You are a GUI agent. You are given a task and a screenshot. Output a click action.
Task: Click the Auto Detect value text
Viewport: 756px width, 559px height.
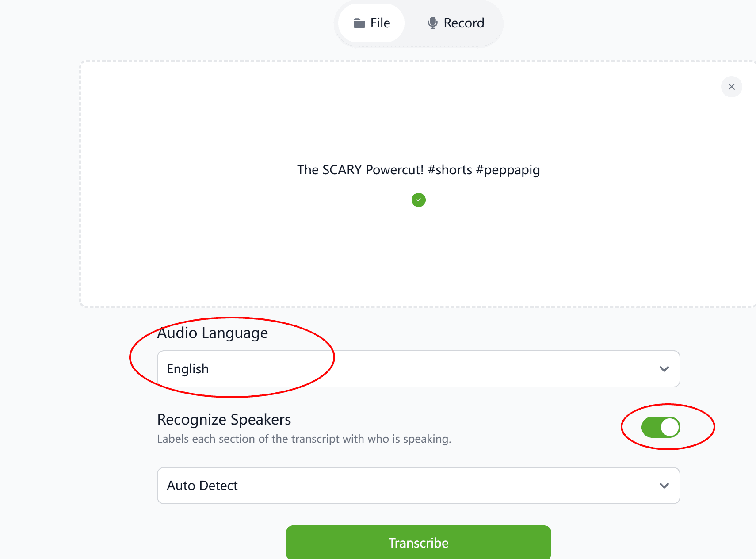[202, 486]
